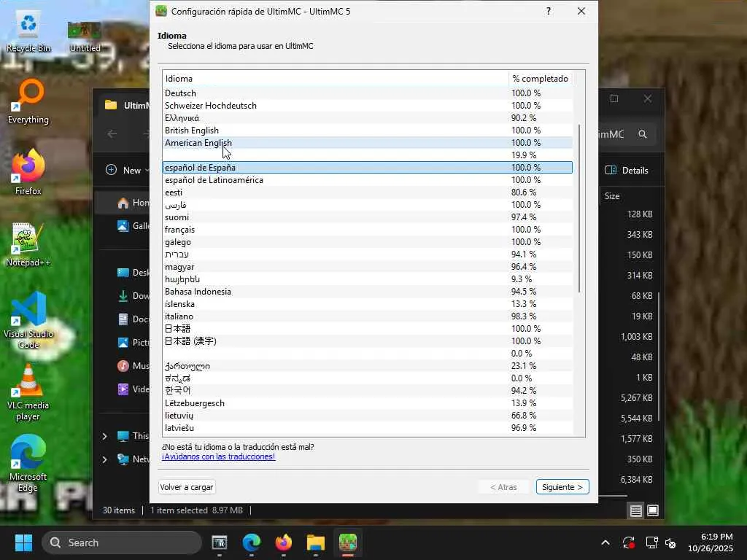Screen dimensions: 747x560
Task: Select italiano in the language list
Action: click(x=368, y=316)
